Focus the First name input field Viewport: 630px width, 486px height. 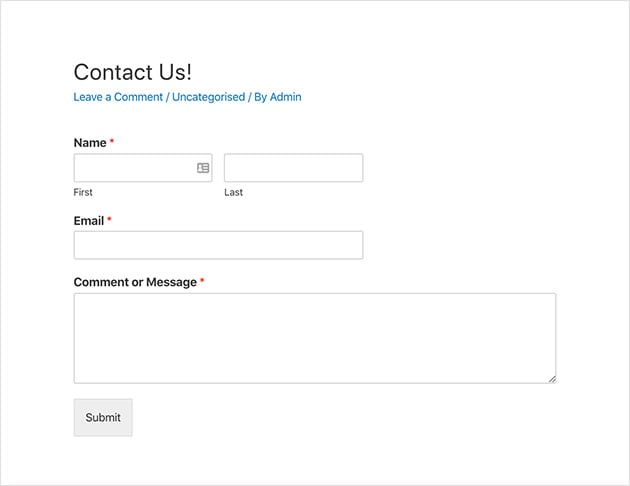pyautogui.click(x=133, y=168)
